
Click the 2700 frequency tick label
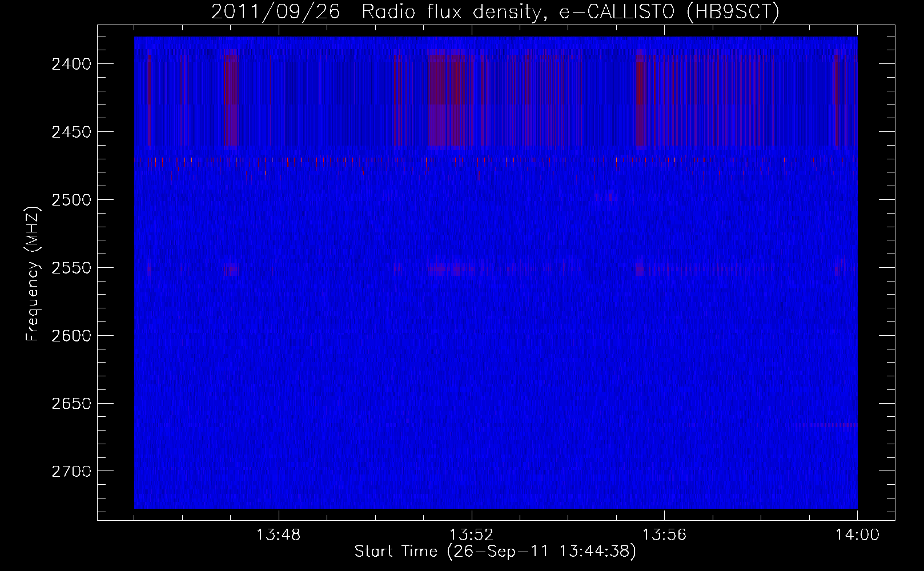coord(71,472)
